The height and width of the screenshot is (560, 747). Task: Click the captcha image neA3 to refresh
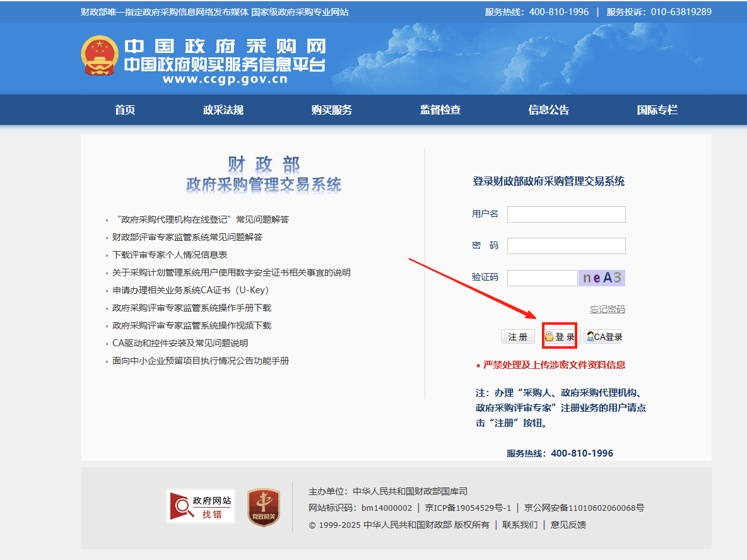tap(601, 278)
